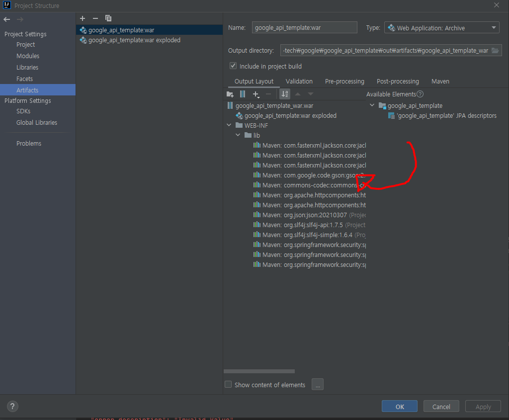Open the Pre-processing tab

pyautogui.click(x=344, y=82)
